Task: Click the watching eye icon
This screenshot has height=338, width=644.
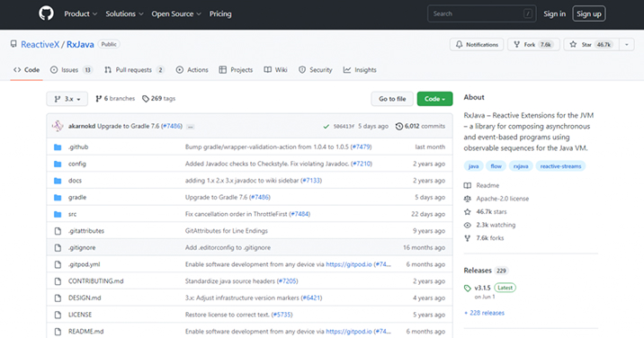Action: pos(468,225)
